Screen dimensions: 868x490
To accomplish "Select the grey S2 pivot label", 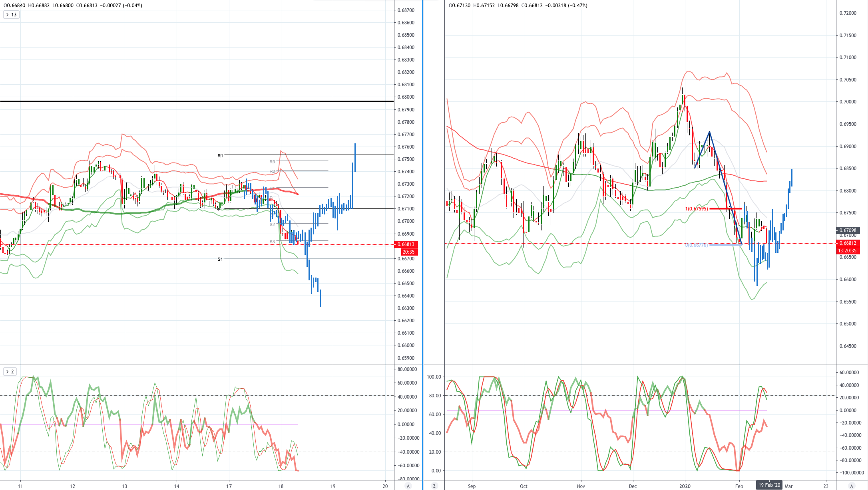I will (x=272, y=224).
